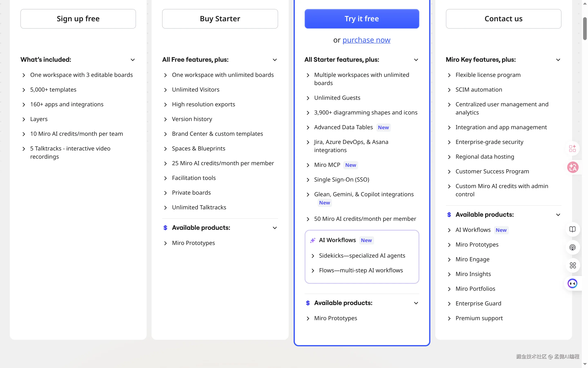The height and width of the screenshot is (368, 588).
Task: Collapse the What's included section chevron
Action: click(133, 60)
